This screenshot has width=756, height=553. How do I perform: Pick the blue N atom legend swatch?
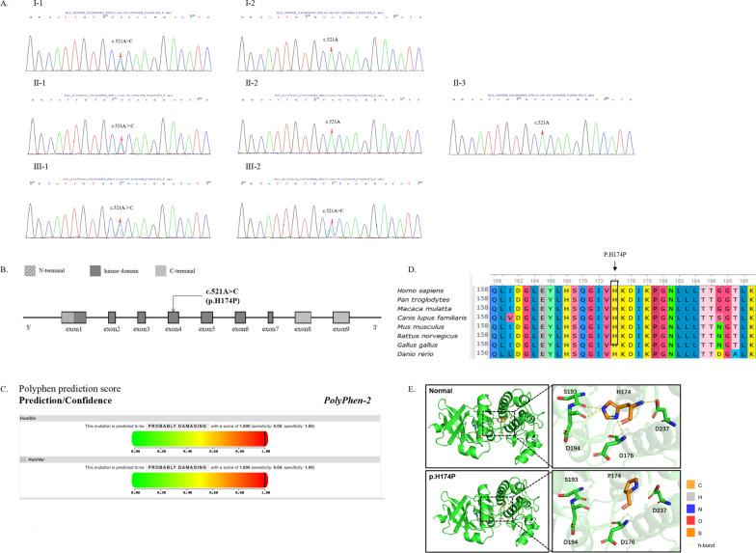click(690, 510)
